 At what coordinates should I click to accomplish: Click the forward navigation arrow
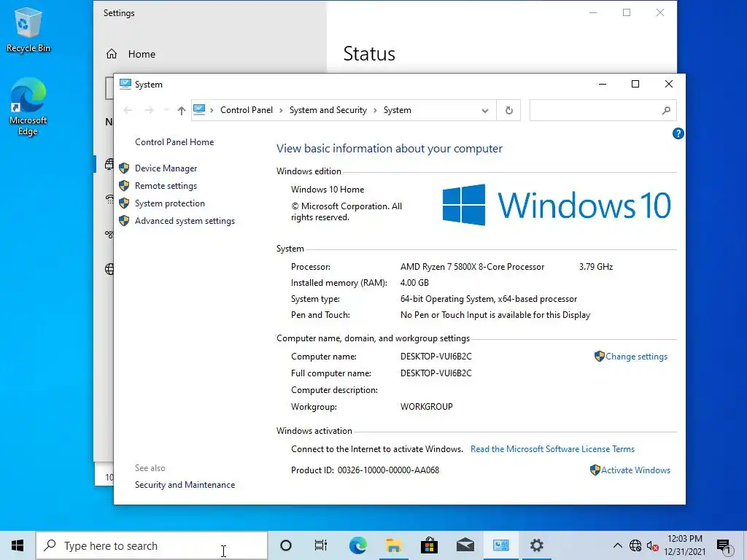pos(149,111)
